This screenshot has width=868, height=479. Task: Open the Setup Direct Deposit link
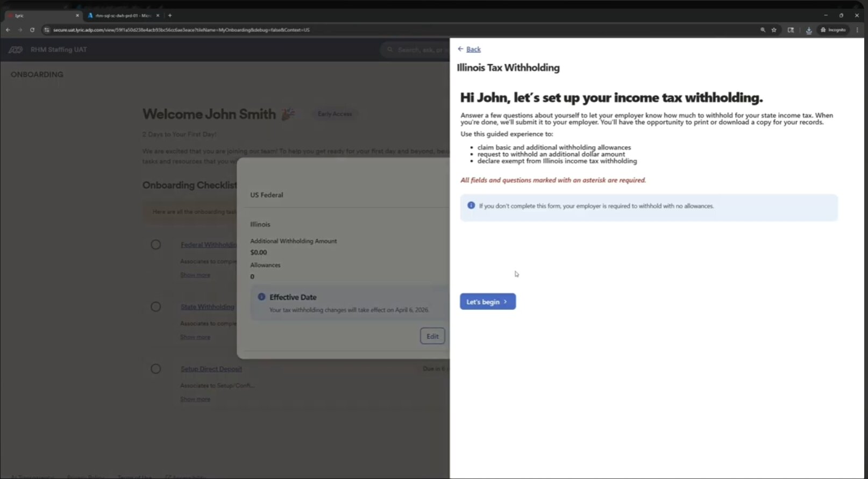pos(211,369)
